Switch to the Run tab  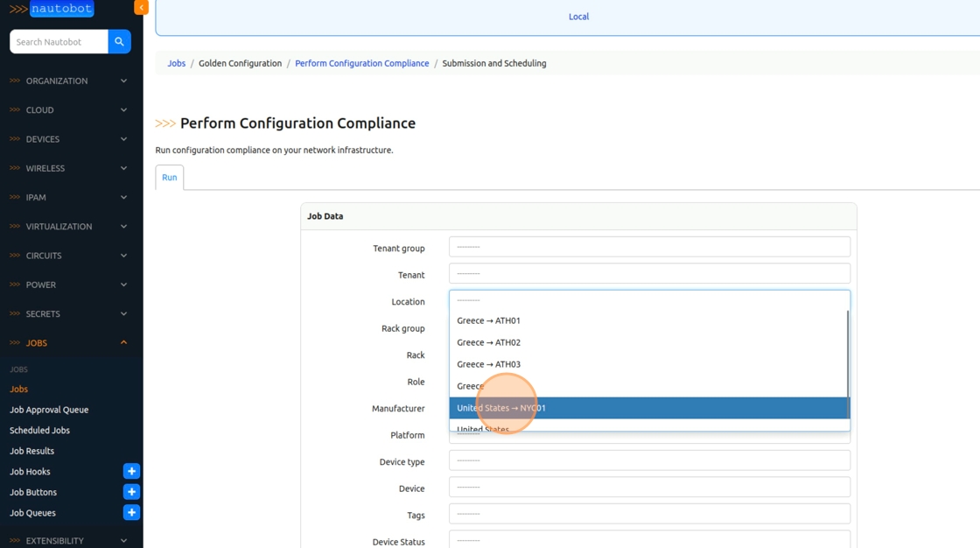click(x=169, y=178)
